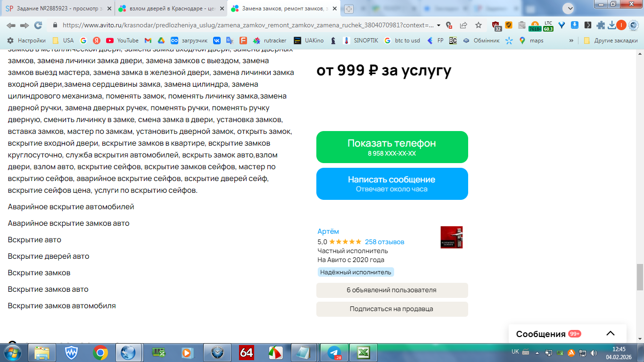Click the seller's avatar thumbnail
The height and width of the screenshot is (362, 644).
point(451,238)
